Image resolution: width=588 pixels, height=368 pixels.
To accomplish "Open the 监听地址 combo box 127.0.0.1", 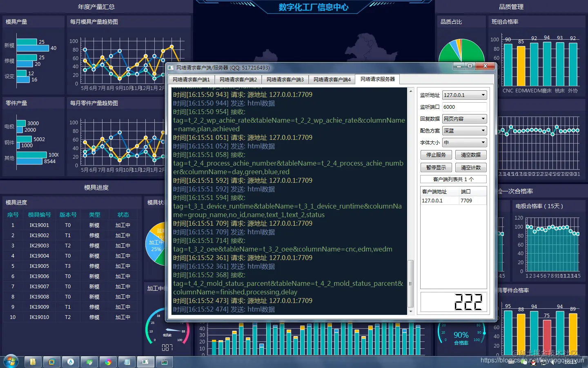I will click(465, 95).
